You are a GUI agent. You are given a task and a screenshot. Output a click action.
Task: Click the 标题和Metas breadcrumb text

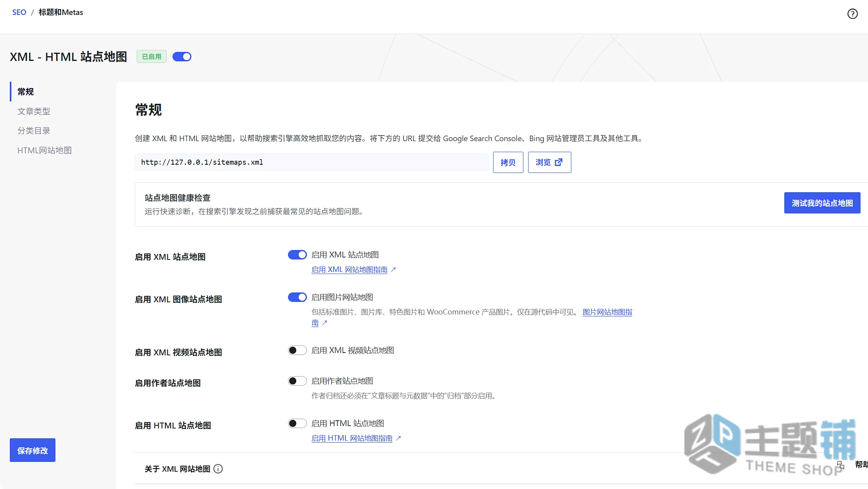click(x=61, y=12)
